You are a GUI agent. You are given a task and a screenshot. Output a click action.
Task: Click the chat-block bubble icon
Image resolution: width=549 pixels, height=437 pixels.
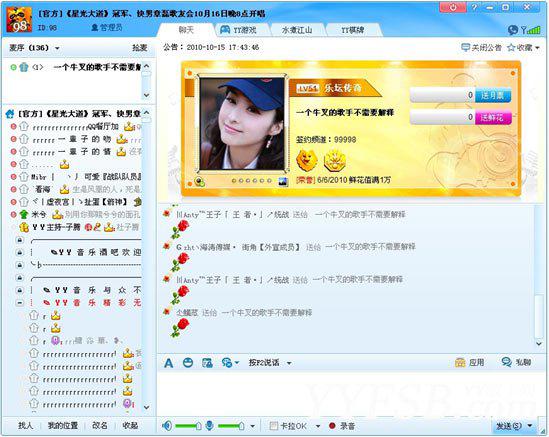[x=227, y=363]
